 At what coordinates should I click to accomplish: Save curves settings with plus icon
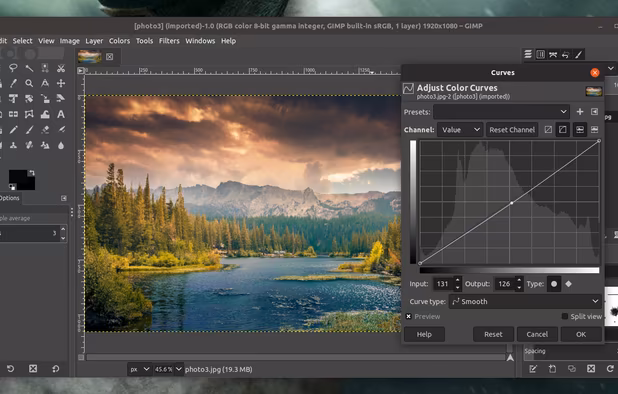[580, 112]
